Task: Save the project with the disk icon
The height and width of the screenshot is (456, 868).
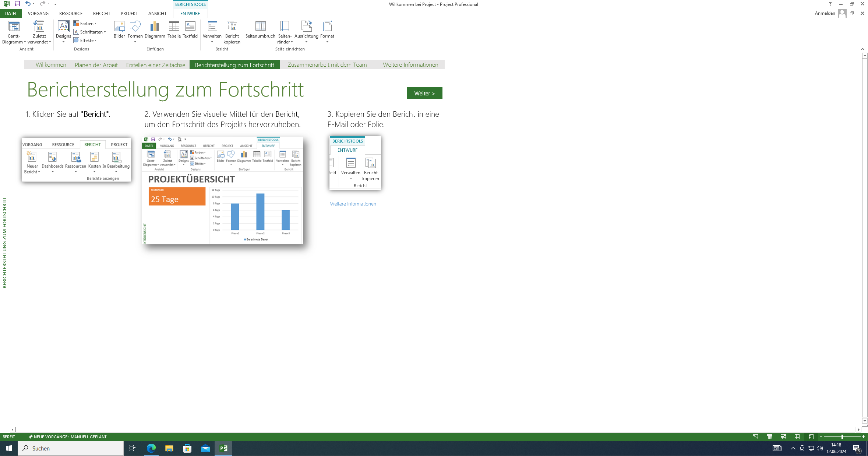Action: pos(17,4)
